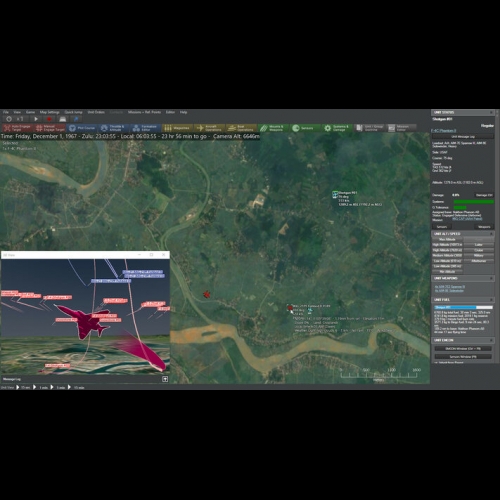Set throttle to Cruise

click(x=478, y=250)
